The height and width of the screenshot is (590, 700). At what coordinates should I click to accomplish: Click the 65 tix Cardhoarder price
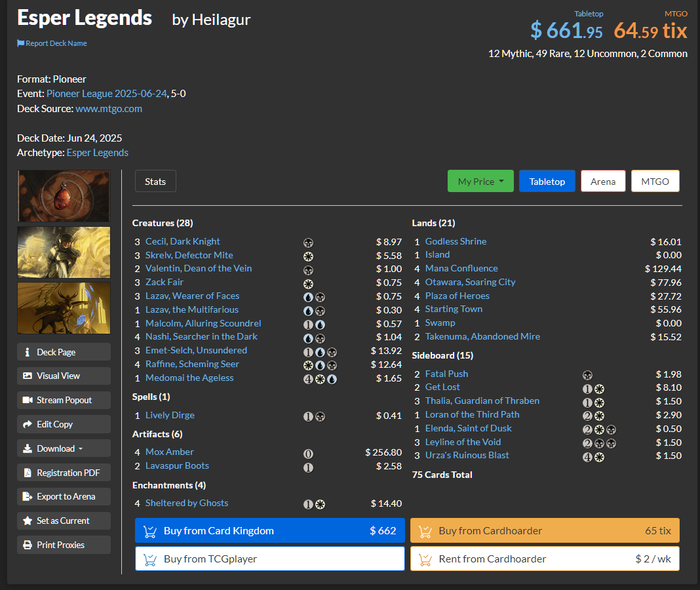(657, 530)
